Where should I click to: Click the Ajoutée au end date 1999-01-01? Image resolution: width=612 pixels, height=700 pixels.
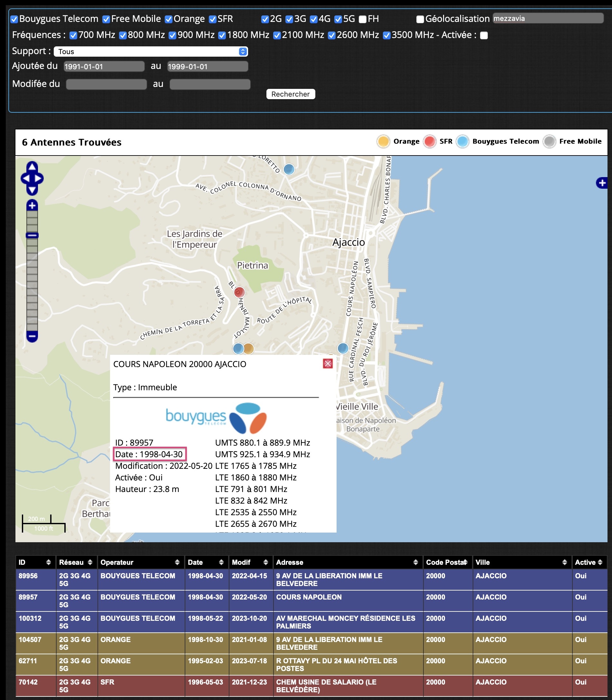click(x=208, y=66)
